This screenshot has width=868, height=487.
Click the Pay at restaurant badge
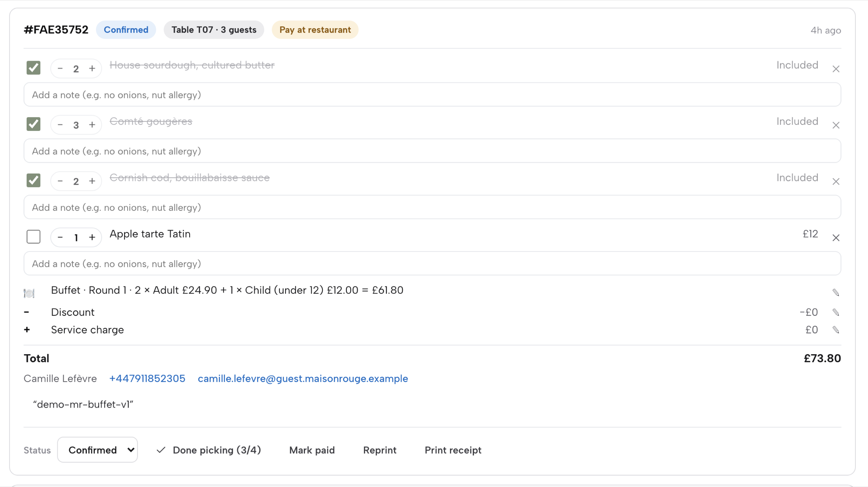point(315,30)
